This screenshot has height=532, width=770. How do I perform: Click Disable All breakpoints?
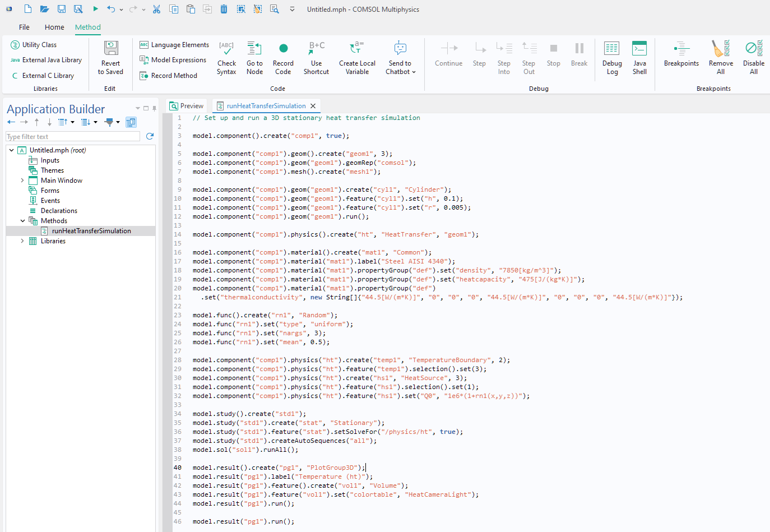coord(754,58)
